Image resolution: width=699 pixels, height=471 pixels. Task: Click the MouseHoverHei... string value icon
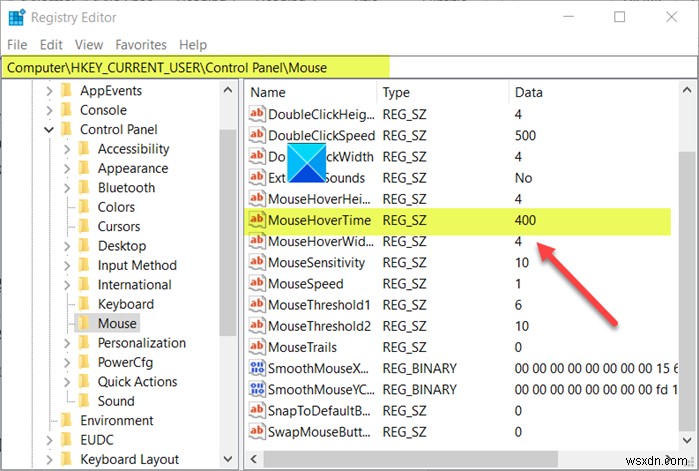coord(257,199)
